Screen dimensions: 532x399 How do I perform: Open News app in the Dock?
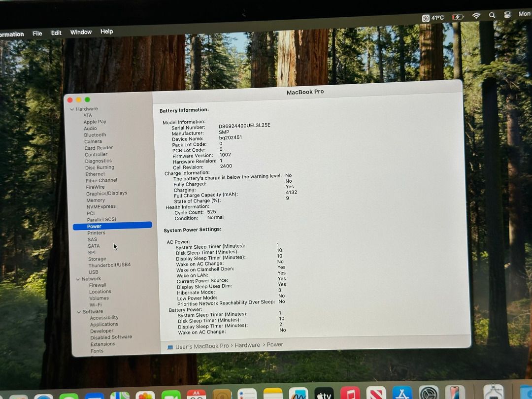point(376,393)
